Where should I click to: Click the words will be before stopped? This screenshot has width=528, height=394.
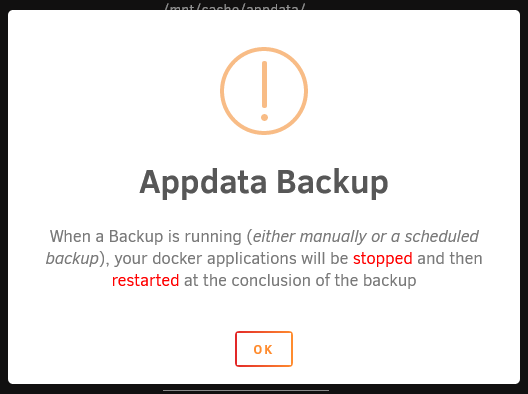pyautogui.click(x=325, y=259)
